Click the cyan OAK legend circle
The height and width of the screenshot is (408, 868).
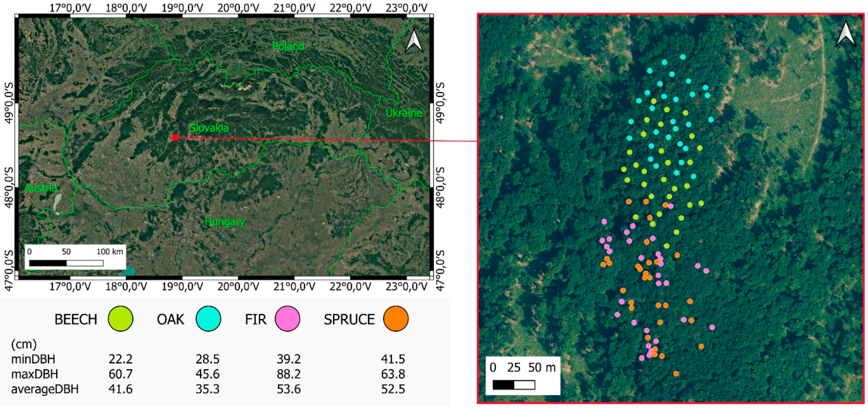point(208,319)
